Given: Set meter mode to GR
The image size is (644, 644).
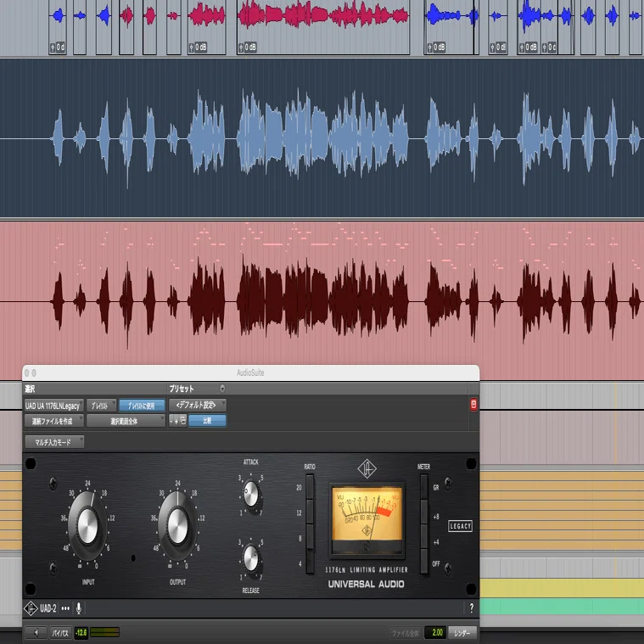Looking at the screenshot, I should [424, 488].
